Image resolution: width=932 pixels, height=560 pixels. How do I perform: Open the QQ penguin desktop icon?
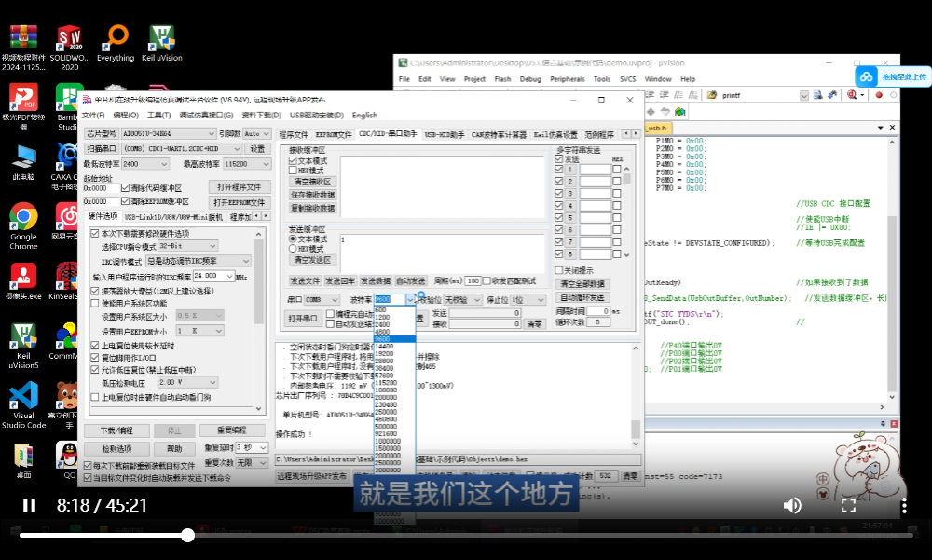tap(69, 459)
